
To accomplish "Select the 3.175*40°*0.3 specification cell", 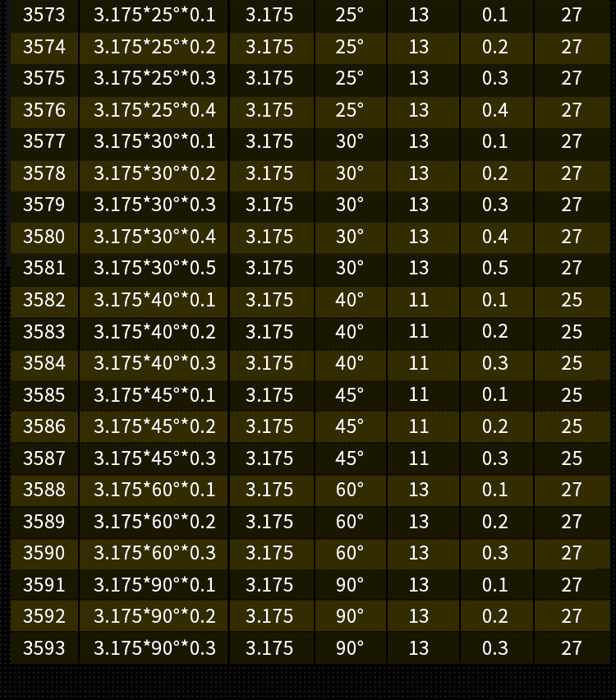I will [x=154, y=363].
